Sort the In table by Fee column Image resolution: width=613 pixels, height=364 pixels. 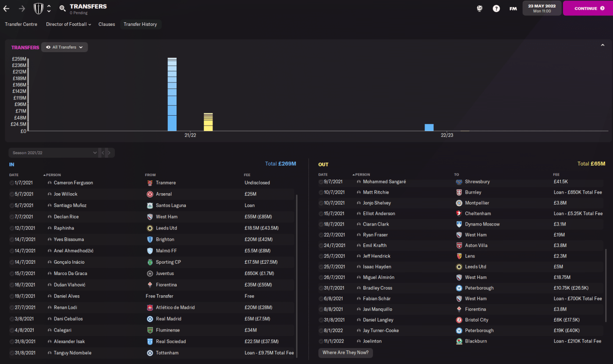(248, 175)
